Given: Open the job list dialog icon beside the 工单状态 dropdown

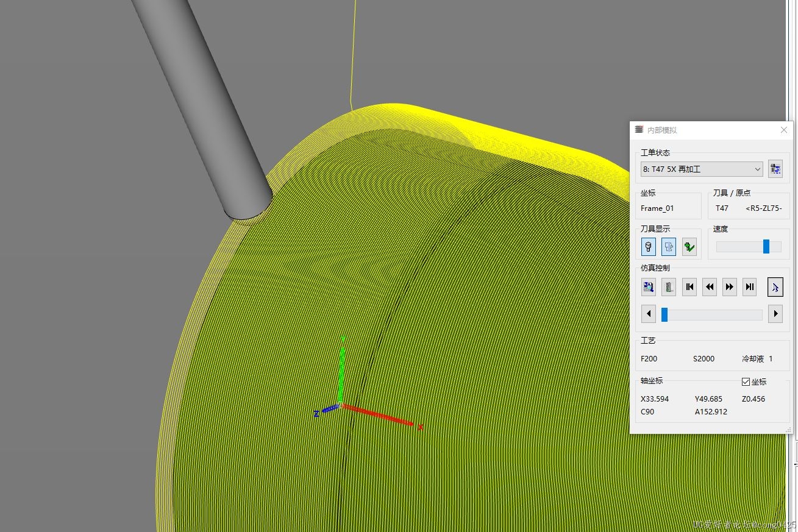Looking at the screenshot, I should point(775,169).
